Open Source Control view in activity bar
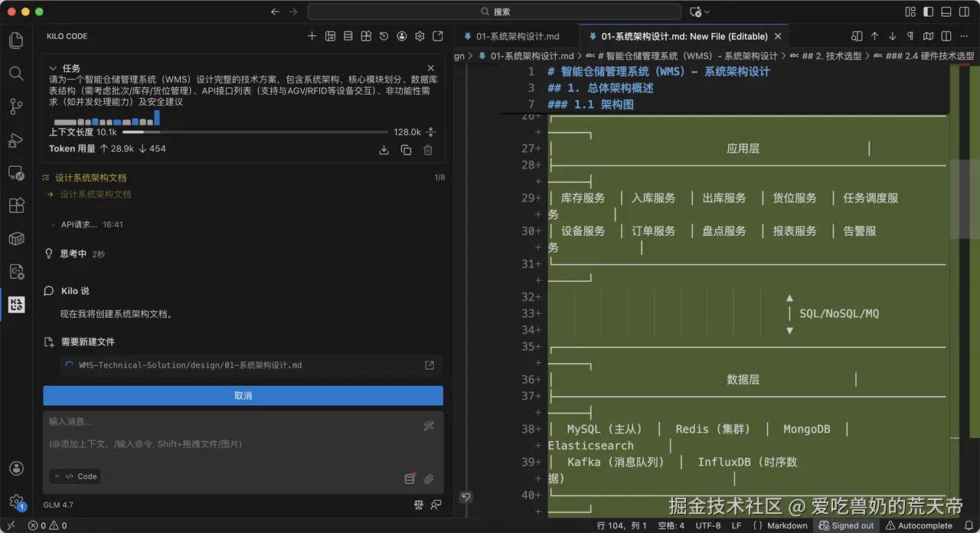The height and width of the screenshot is (533, 980). (15, 106)
